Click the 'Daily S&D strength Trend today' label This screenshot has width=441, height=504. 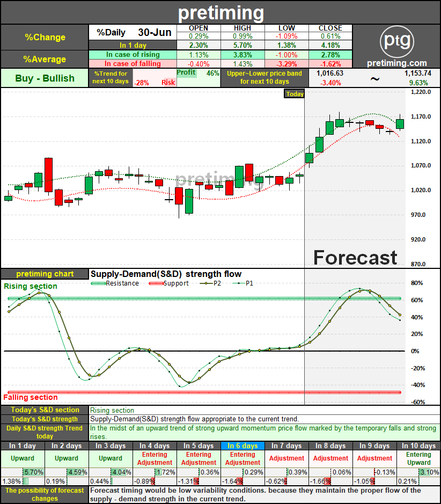pos(45,432)
